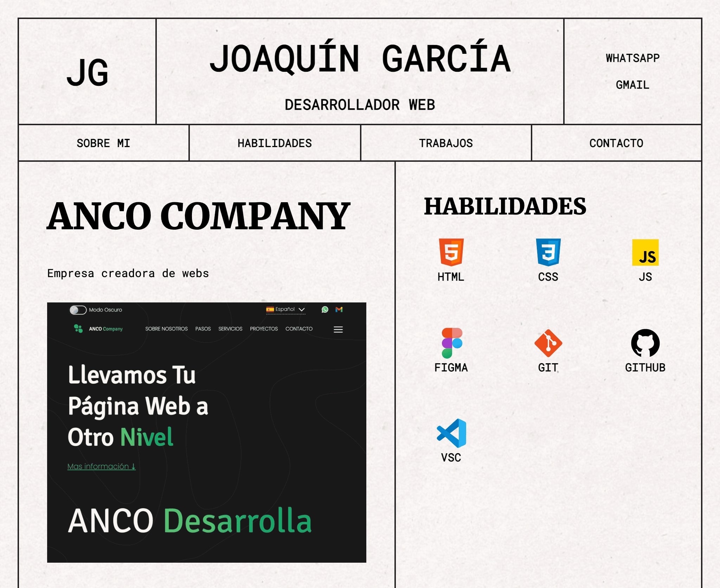The image size is (720, 588).
Task: Click the JG logo
Action: pyautogui.click(x=87, y=72)
